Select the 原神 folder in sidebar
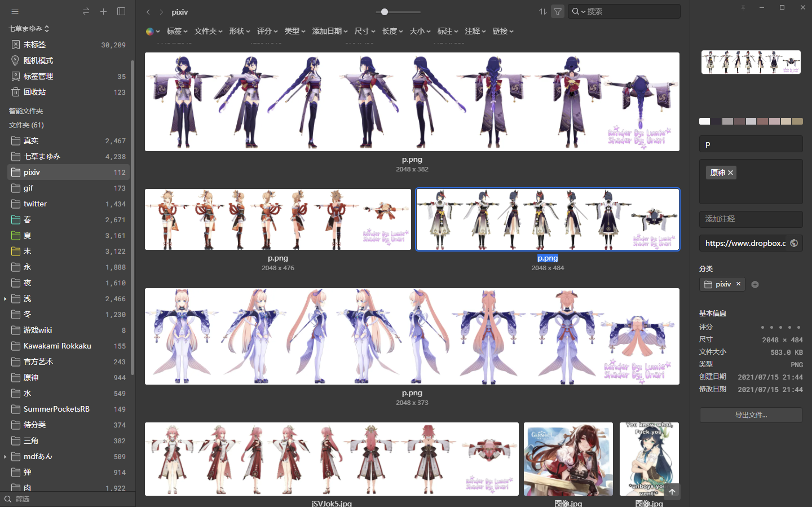Viewport: 812px width, 507px height. 68,377
